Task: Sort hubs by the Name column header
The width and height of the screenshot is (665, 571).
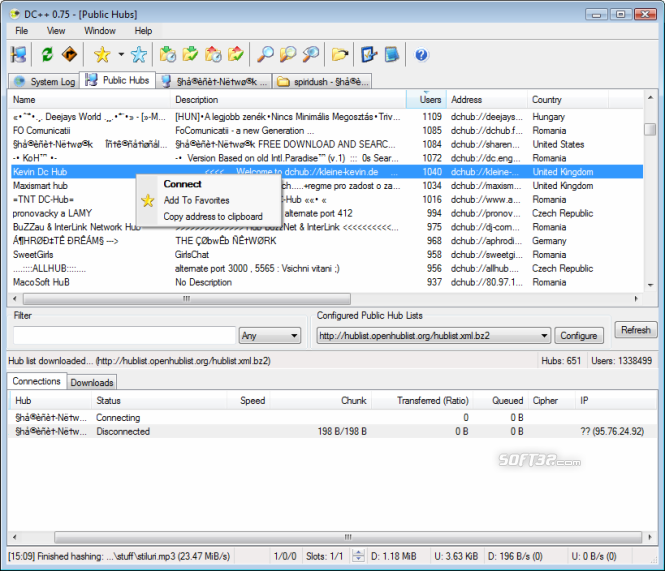Action: coord(89,100)
